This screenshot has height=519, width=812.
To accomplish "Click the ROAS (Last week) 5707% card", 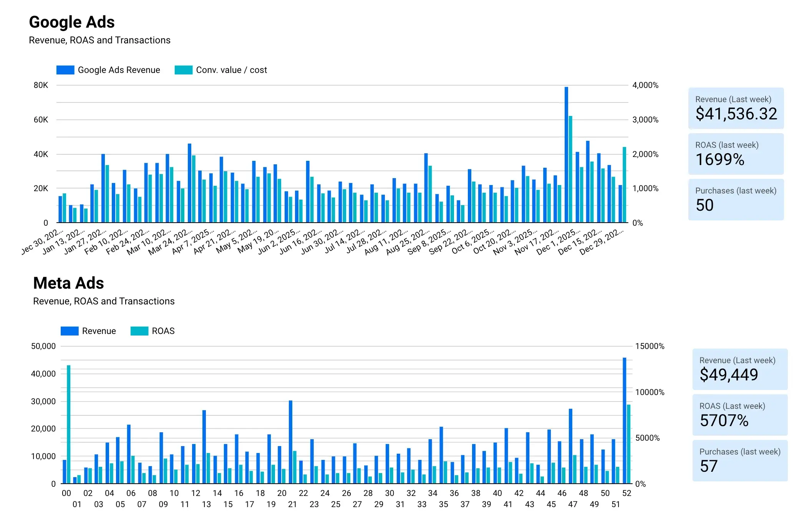I will (x=739, y=415).
